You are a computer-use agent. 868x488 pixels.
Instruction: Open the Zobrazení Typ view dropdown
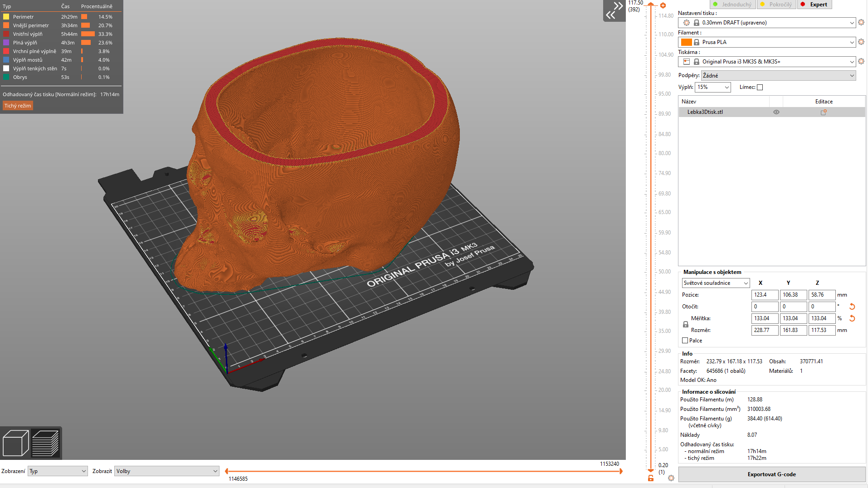[58, 471]
